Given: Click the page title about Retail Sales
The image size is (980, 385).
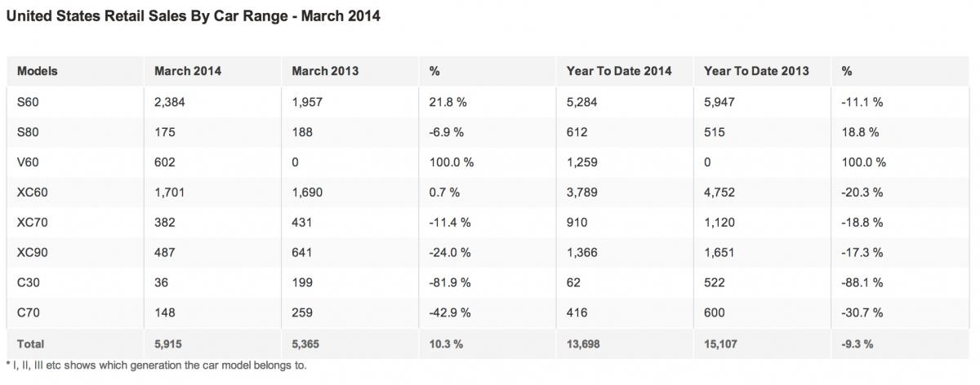Looking at the screenshot, I should click(193, 15).
